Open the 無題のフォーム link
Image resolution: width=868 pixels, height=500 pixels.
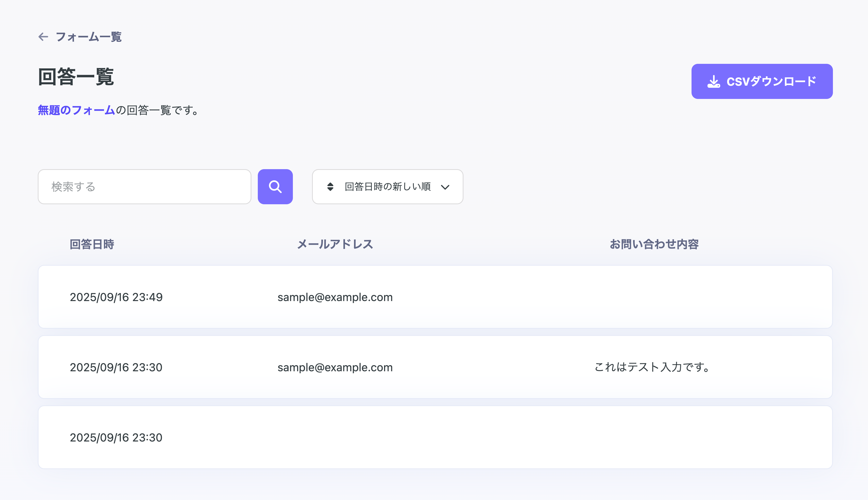click(x=76, y=110)
